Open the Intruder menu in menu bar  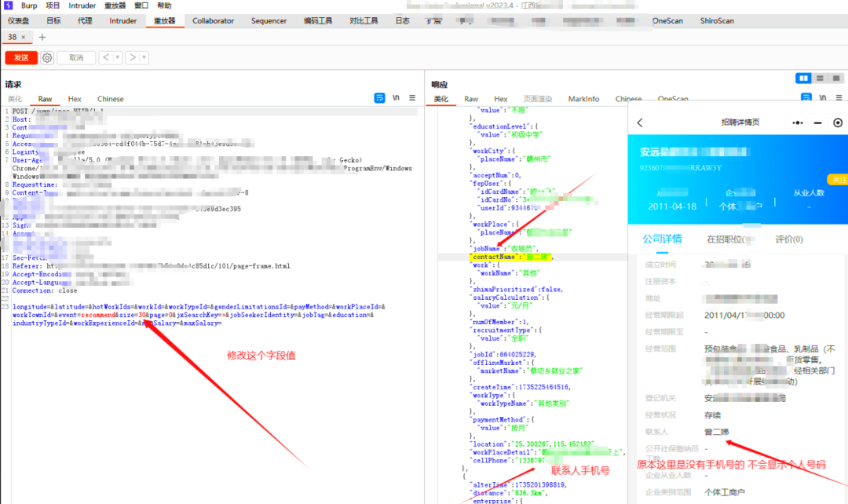tap(82, 5)
